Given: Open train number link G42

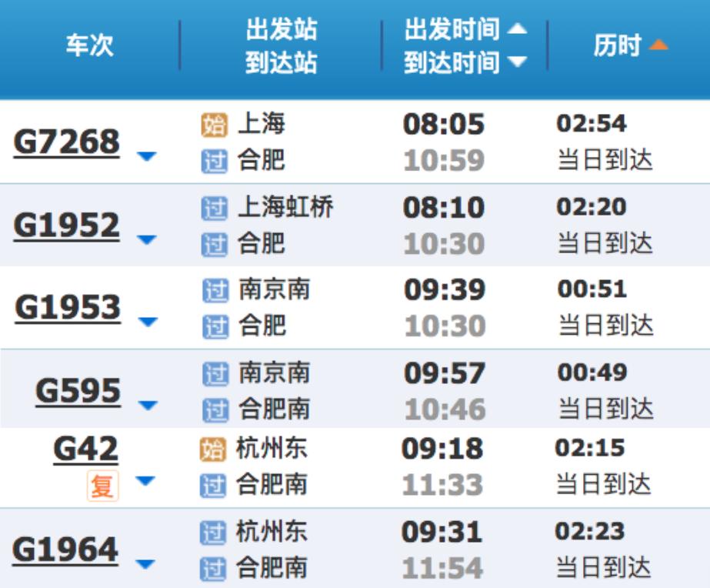Looking at the screenshot, I should pyautogui.click(x=85, y=449).
